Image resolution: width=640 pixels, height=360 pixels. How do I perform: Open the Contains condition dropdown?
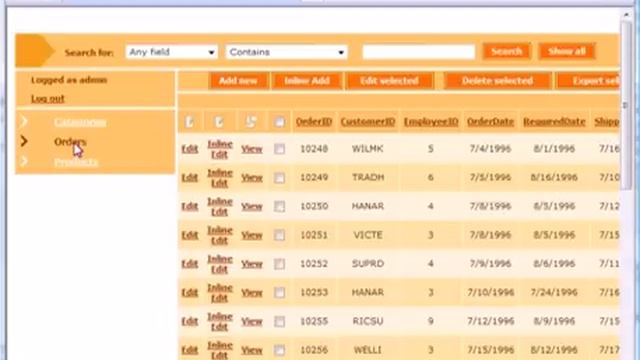tap(286, 52)
